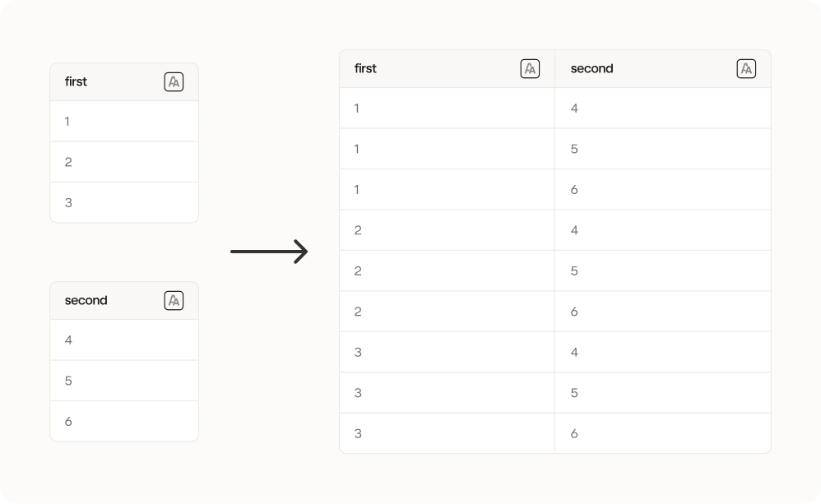This screenshot has height=504, width=821.
Task: Click the 'first' cell of result row 2, 4
Action: tap(448, 230)
